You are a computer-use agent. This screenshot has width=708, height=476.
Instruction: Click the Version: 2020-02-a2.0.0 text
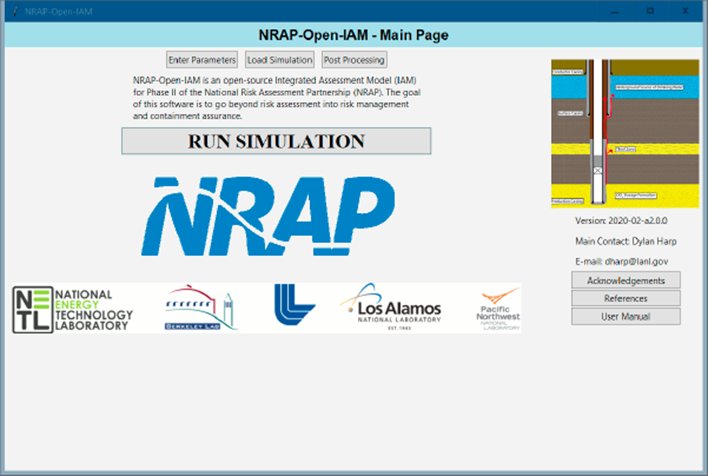coord(621,221)
